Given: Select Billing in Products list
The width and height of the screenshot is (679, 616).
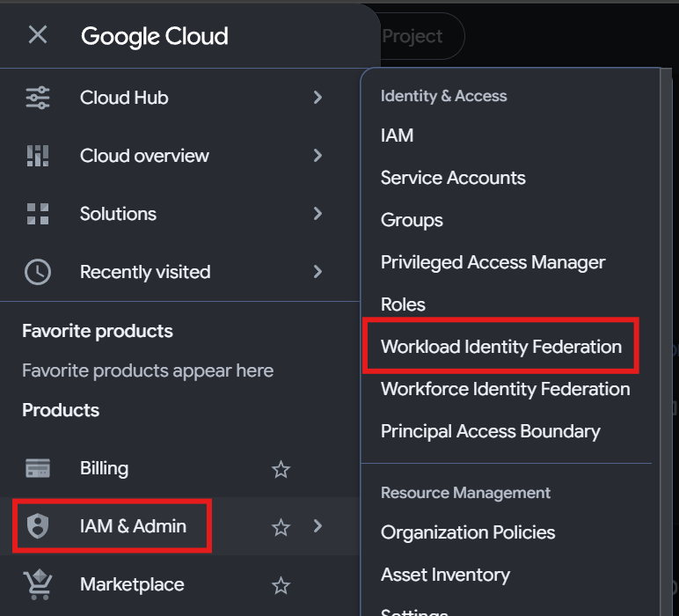Looking at the screenshot, I should pyautogui.click(x=179, y=468).
